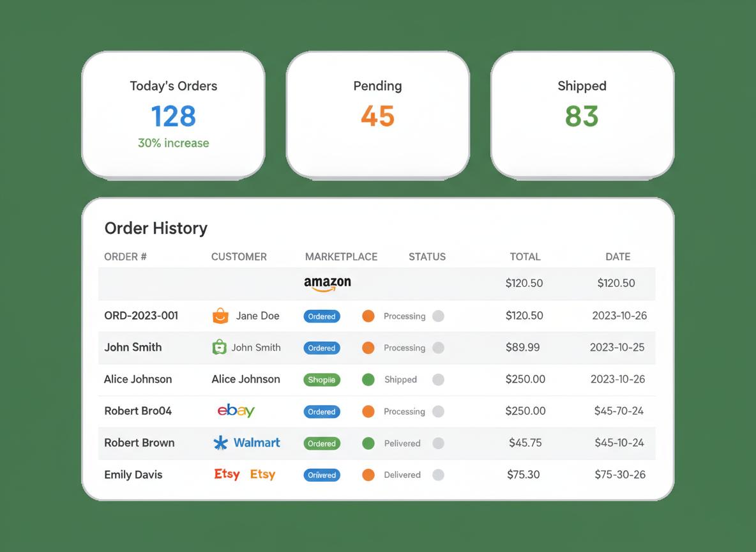Click the orange status dot in the John Smith row
The height and width of the screenshot is (552, 756).
[x=368, y=348]
